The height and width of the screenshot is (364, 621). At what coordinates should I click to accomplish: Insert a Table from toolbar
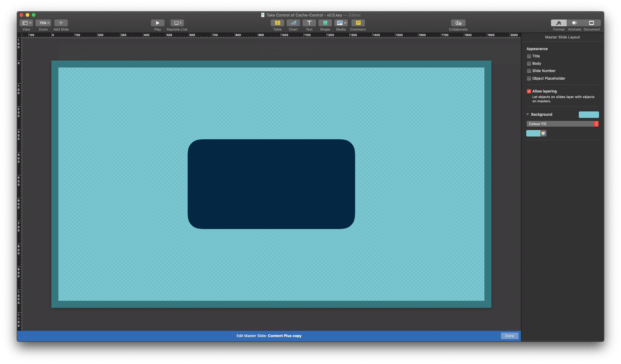point(277,23)
